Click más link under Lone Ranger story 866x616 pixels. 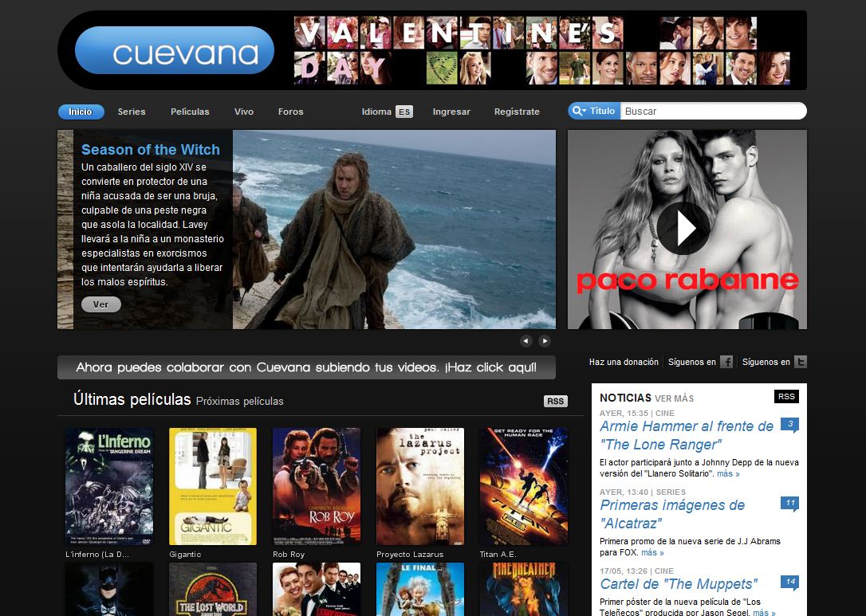point(728,473)
